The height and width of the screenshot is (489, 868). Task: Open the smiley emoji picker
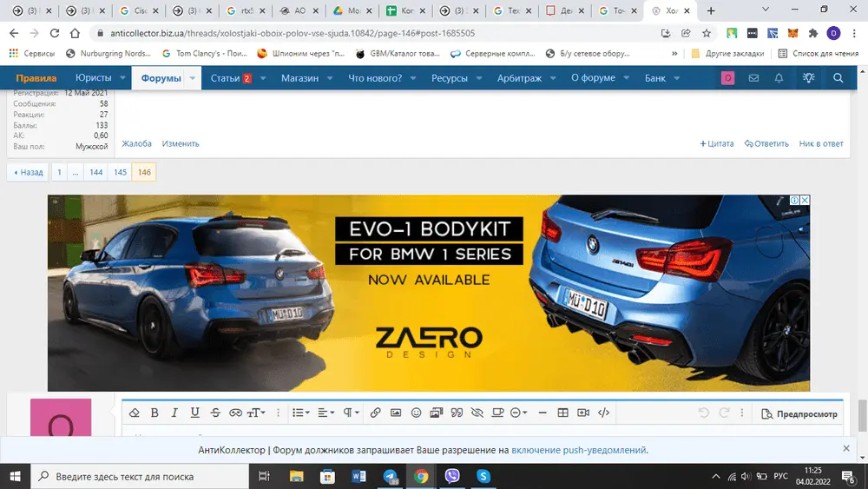click(x=416, y=413)
